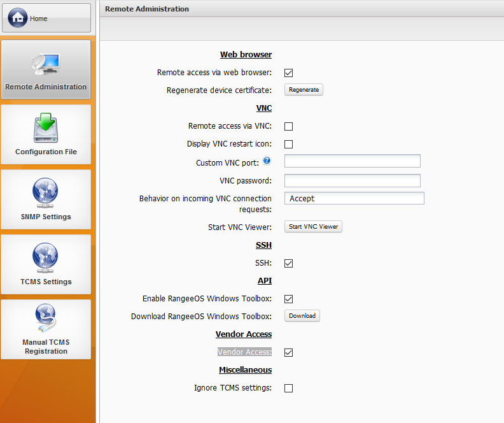Uncheck the Vendor Access checkbox
504x423 pixels.
pos(288,352)
